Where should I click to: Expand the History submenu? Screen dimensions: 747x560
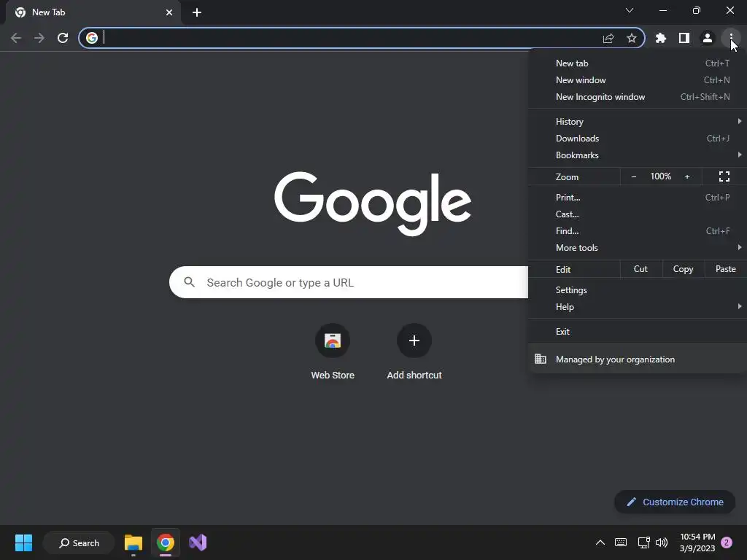(638, 122)
